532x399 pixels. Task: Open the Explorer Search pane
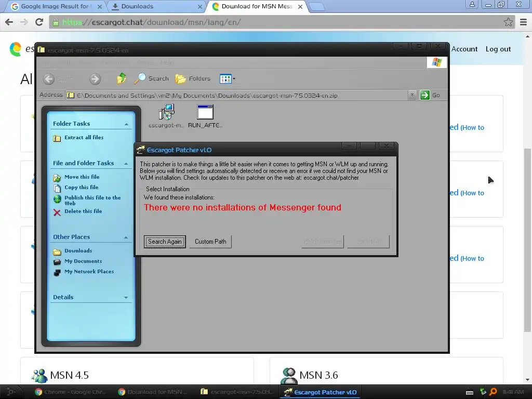click(x=151, y=78)
